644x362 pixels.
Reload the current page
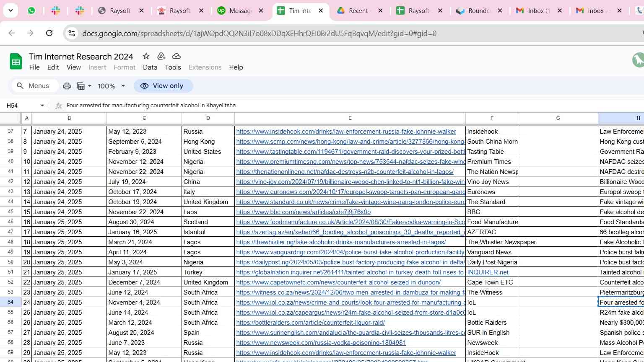click(x=49, y=33)
